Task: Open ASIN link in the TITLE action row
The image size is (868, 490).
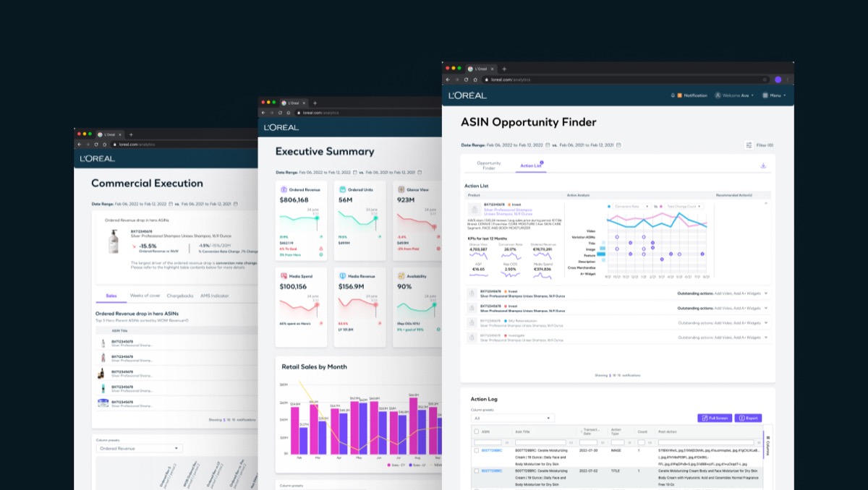Action: pyautogui.click(x=491, y=470)
